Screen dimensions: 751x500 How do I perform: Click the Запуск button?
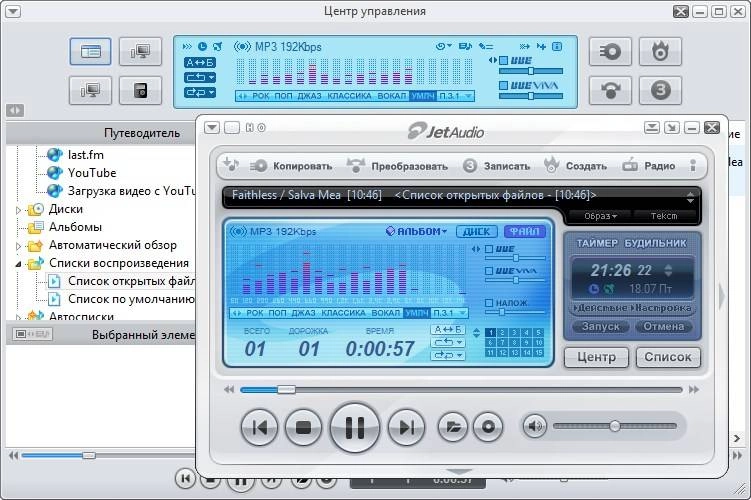(x=601, y=327)
